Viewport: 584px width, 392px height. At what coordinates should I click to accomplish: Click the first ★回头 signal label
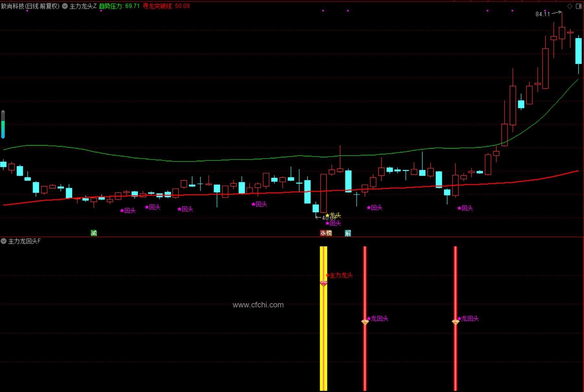point(128,210)
